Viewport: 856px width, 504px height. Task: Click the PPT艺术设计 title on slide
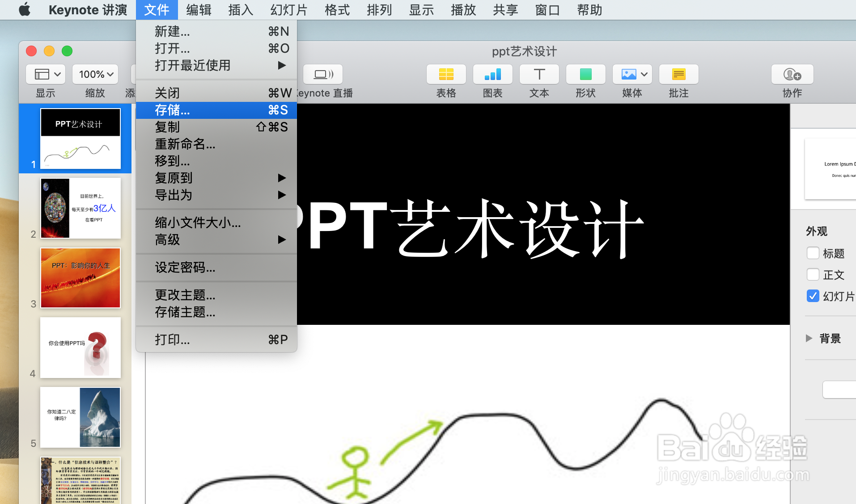tap(470, 229)
